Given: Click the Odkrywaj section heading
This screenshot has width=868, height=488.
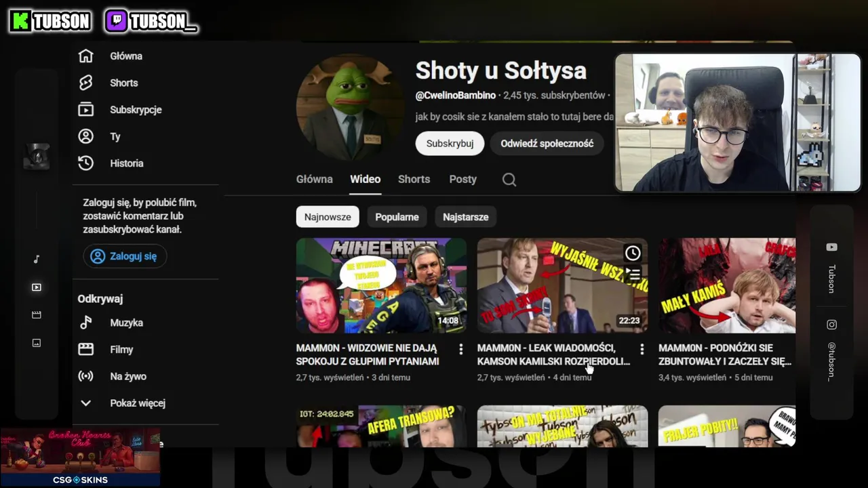Looking at the screenshot, I should tap(100, 299).
